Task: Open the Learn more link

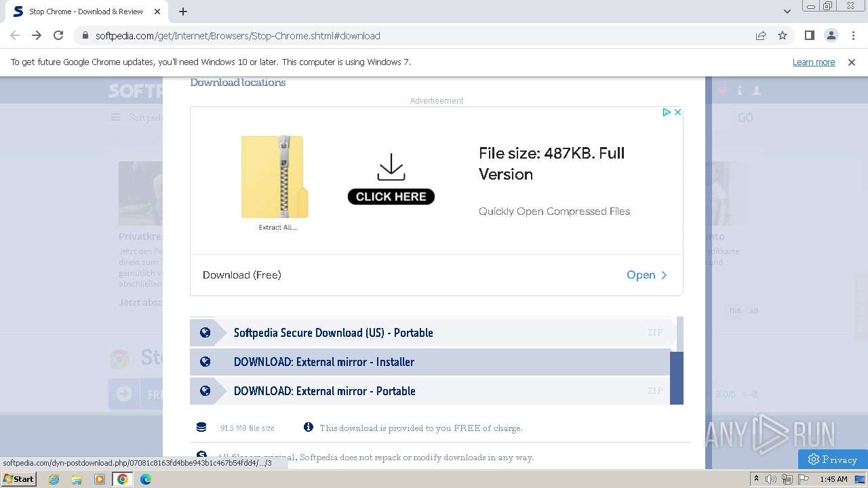Action: 814,62
